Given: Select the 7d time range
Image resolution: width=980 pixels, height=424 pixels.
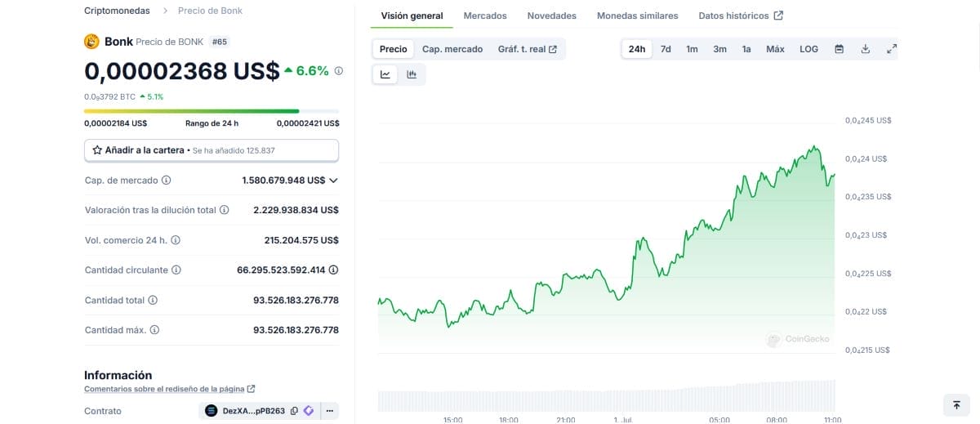Looking at the screenshot, I should pos(666,49).
